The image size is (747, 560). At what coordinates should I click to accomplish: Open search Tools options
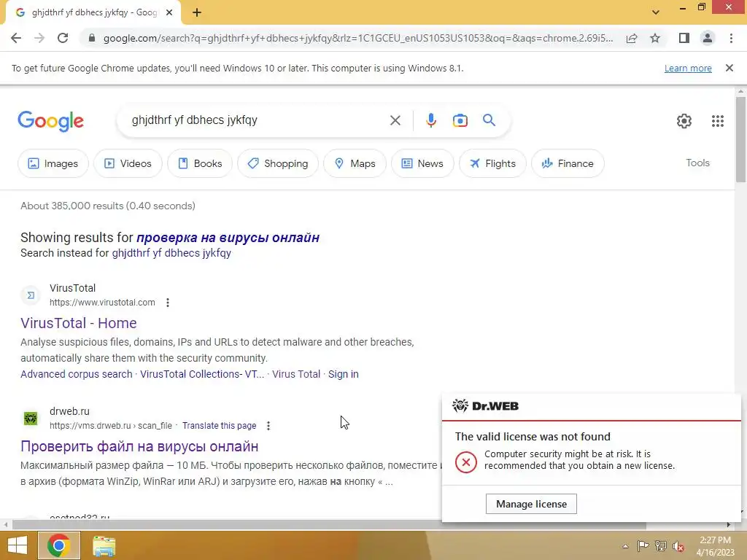[697, 163]
